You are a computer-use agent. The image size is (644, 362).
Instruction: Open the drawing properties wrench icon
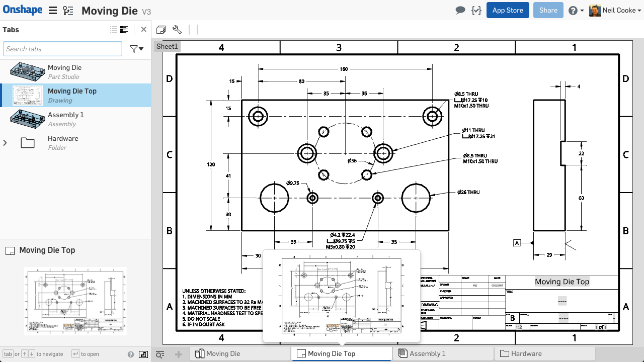[177, 30]
